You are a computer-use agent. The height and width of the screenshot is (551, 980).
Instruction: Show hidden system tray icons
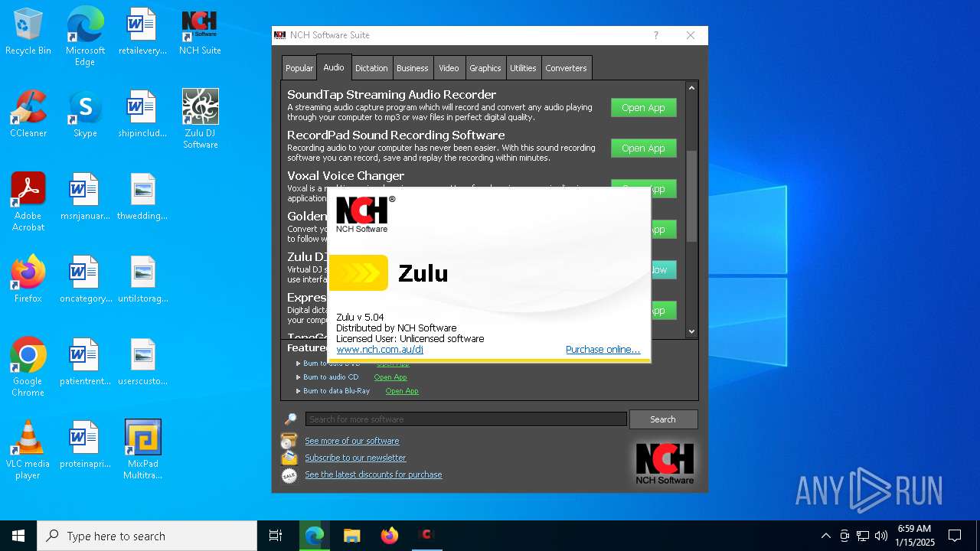825,536
